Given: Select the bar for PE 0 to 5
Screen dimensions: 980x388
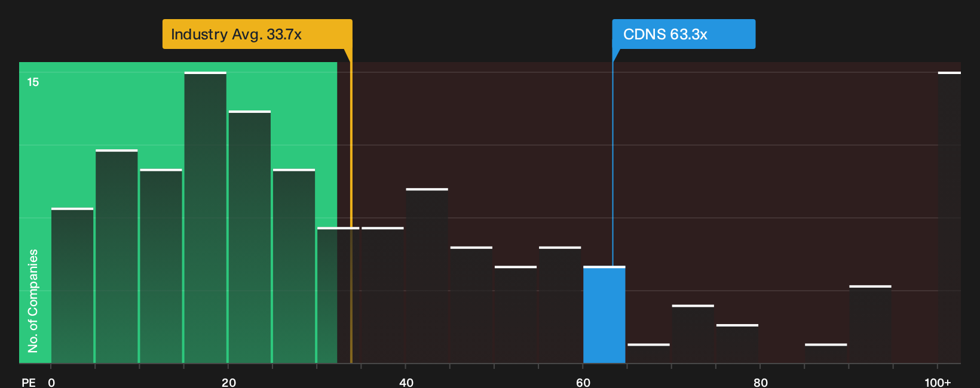Looking at the screenshot, I should [72, 285].
